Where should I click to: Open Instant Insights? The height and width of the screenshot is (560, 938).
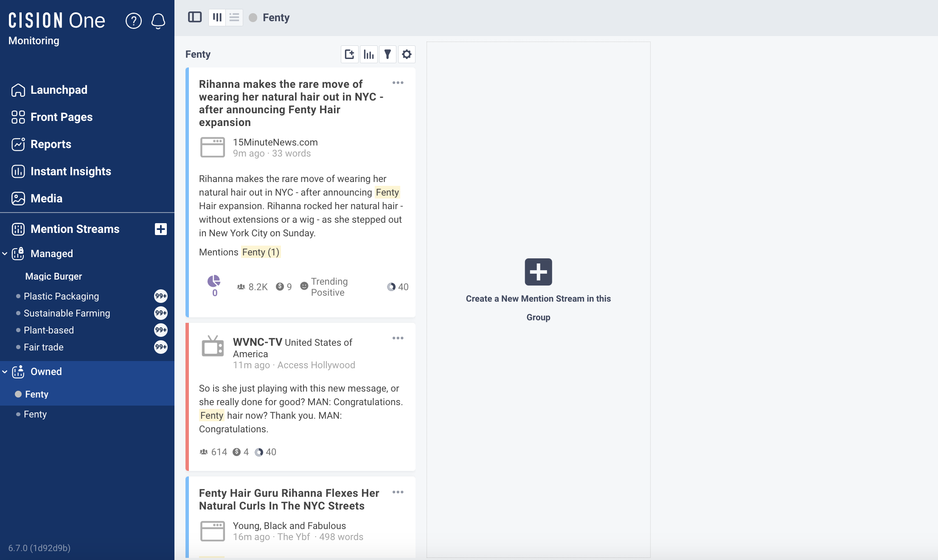70,171
